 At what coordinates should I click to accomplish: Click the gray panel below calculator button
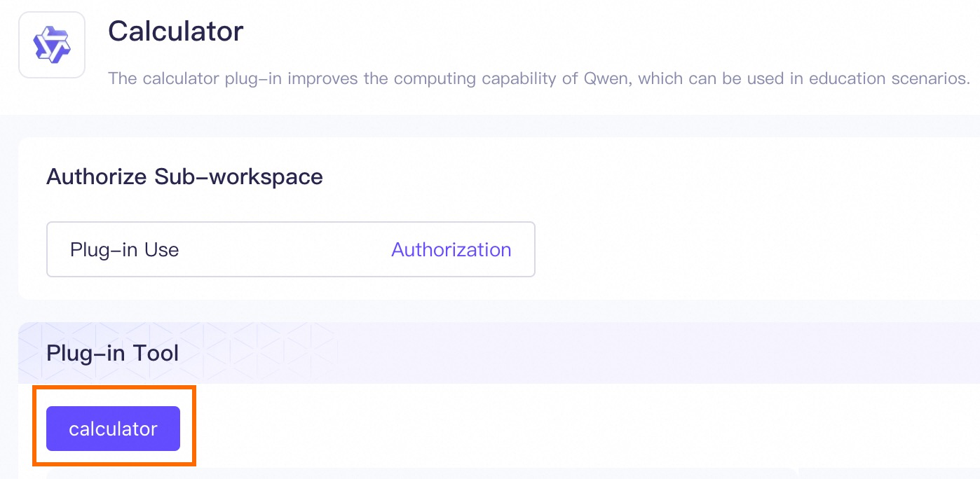click(x=421, y=473)
